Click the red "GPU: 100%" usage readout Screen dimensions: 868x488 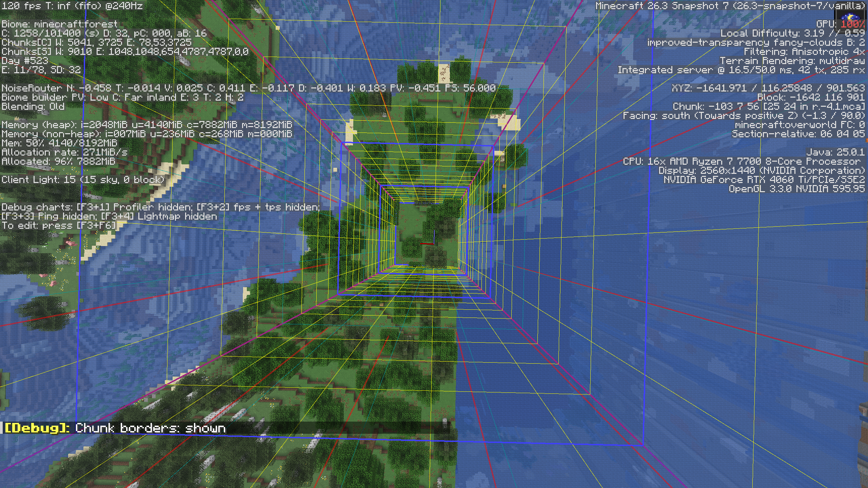coord(841,24)
